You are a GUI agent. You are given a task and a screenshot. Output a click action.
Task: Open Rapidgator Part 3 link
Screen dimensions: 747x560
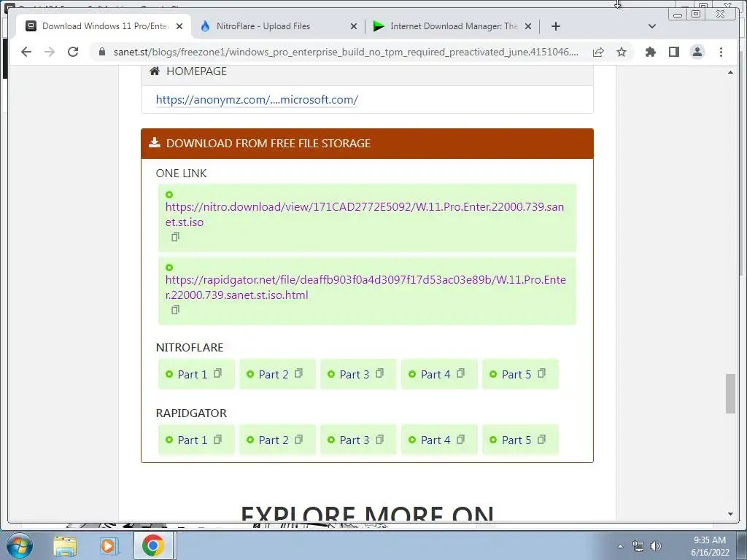click(355, 440)
